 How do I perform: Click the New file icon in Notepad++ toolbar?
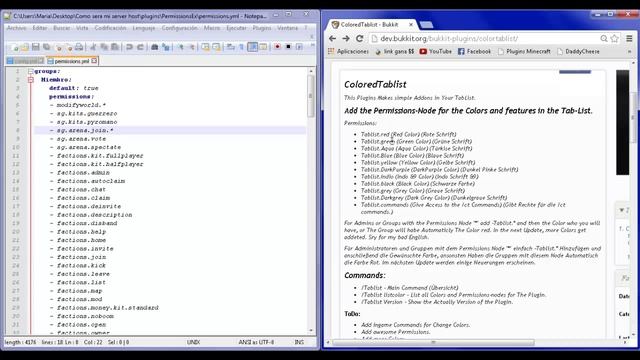14,47
